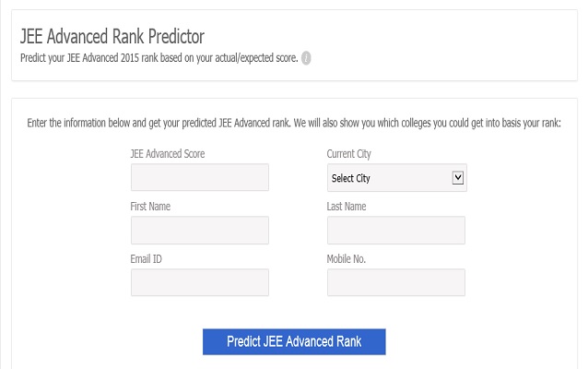Image resolution: width=588 pixels, height=369 pixels.
Task: Select the Last Name text field
Action: pyautogui.click(x=396, y=231)
